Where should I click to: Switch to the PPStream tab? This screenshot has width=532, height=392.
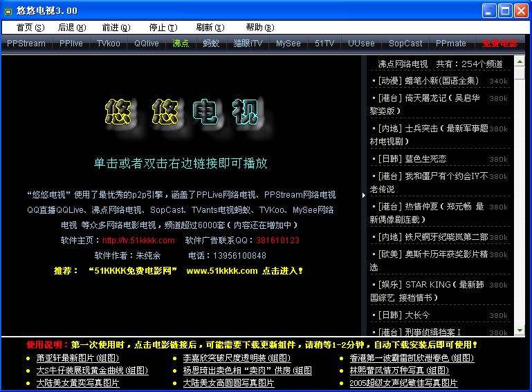(x=26, y=44)
